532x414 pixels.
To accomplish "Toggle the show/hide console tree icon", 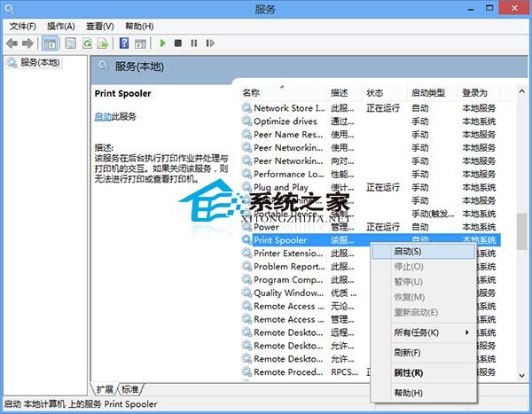I will pos(50,43).
